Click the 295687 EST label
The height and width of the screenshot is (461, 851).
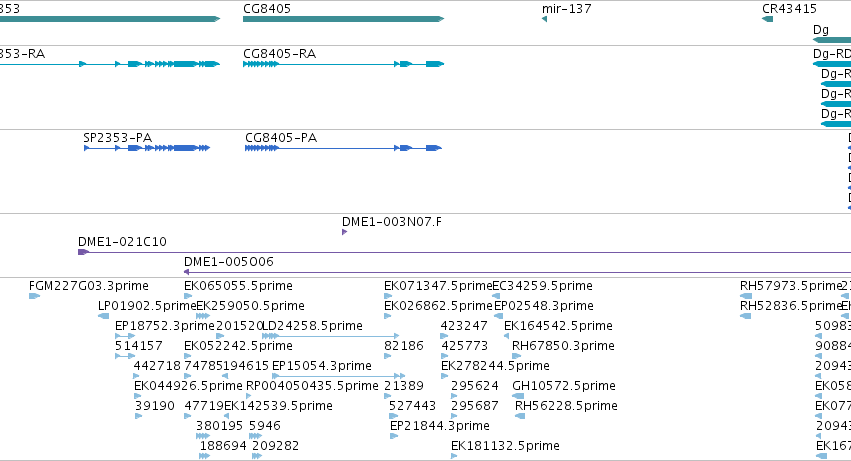point(475,406)
